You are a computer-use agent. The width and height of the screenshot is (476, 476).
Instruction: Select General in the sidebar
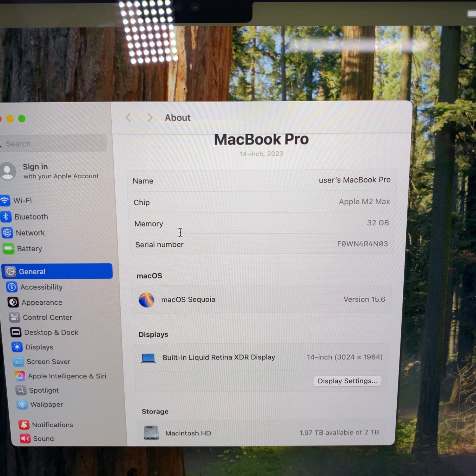57,271
